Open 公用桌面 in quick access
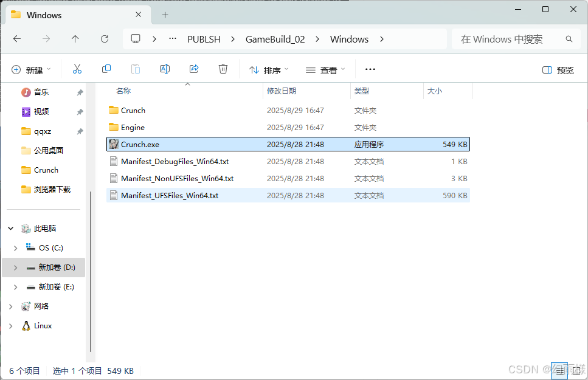This screenshot has width=588, height=380. pos(49,150)
